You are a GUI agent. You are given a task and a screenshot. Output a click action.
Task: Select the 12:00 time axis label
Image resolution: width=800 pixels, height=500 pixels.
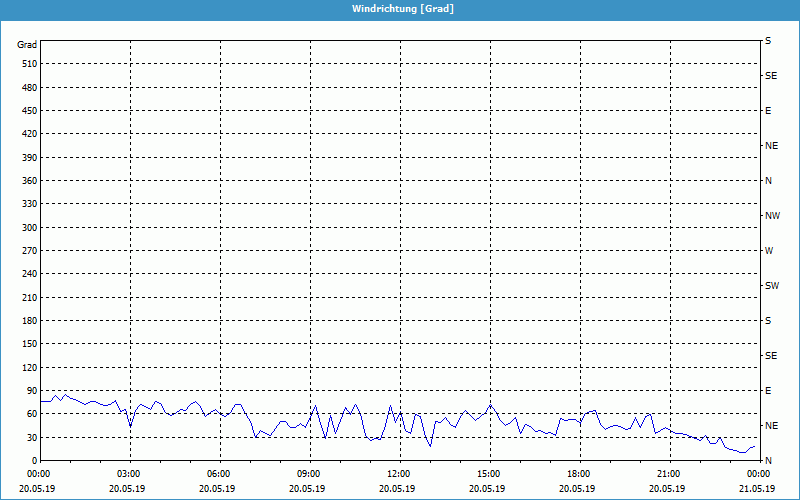point(399,474)
